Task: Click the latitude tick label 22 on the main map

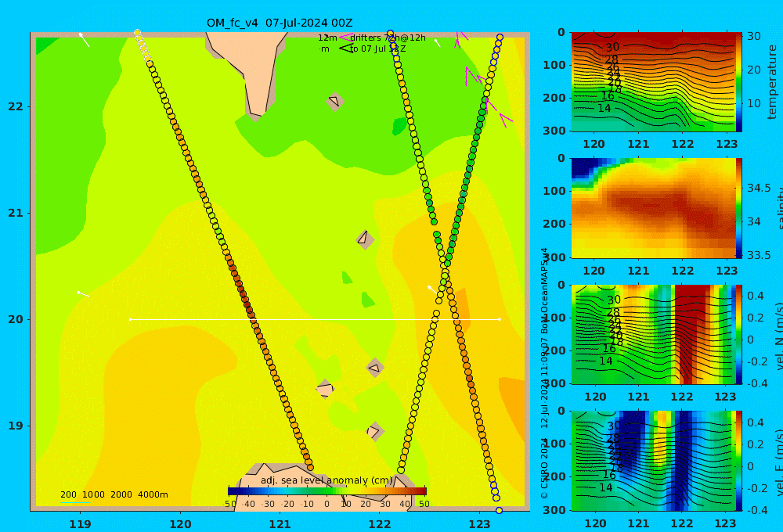Action: point(16,106)
